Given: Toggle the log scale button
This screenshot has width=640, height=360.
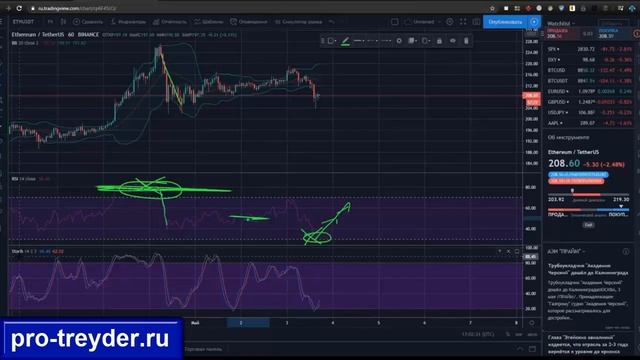Looking at the screenshot, I should [x=518, y=334].
